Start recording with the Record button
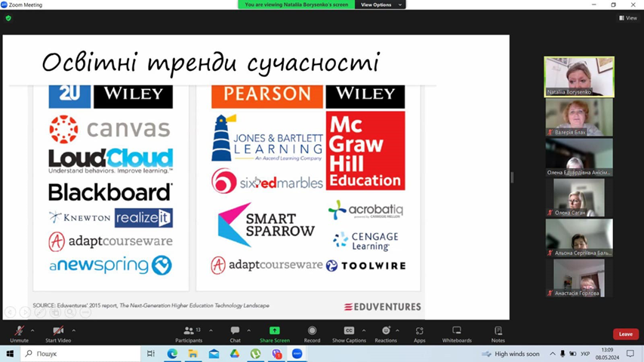Image resolution: width=644 pixels, height=362 pixels. click(312, 334)
